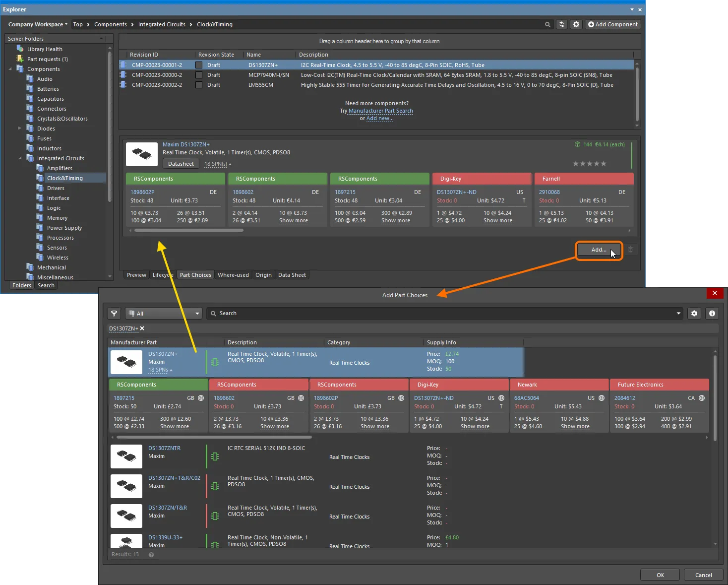Select the Clock&Timing folder in tree
The image size is (728, 585).
click(65, 178)
